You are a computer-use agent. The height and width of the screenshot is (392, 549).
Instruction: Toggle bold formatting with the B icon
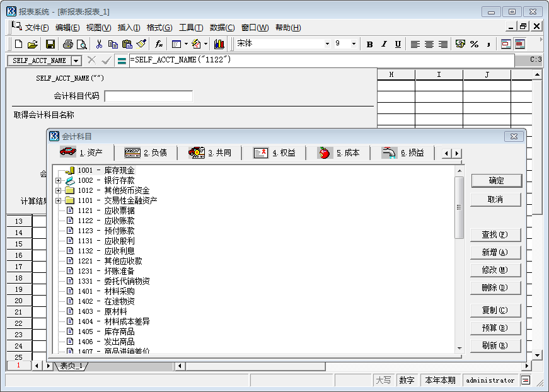click(369, 43)
